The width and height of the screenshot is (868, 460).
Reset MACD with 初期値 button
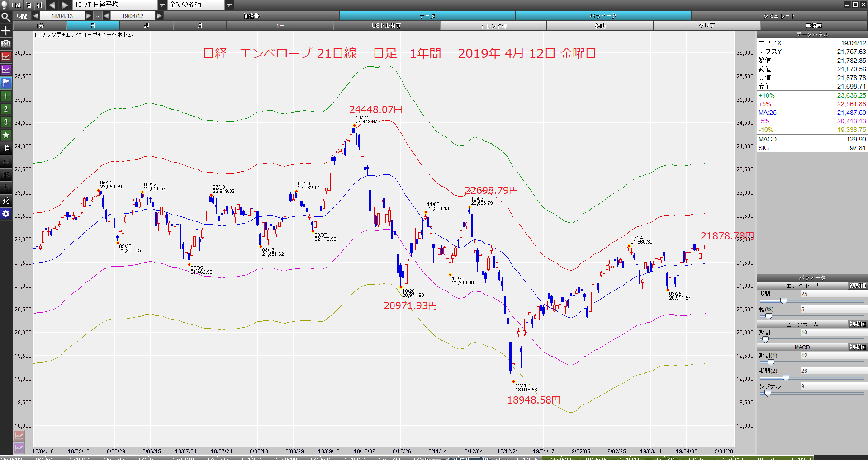click(x=858, y=347)
